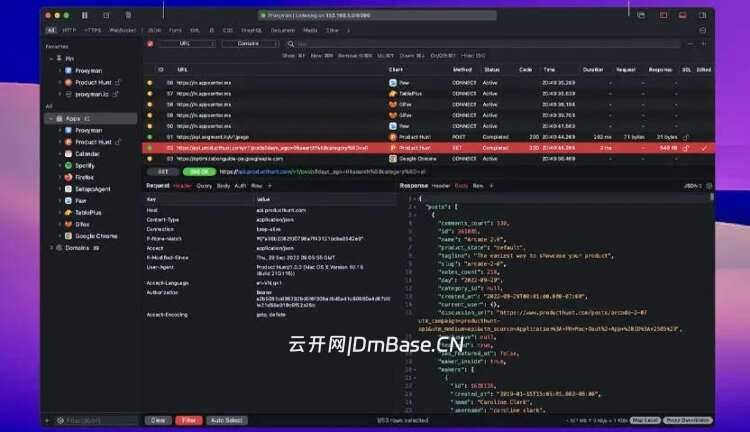Select the All protocol filter tab
Viewport: 750px width, 432px height.
[x=51, y=30]
